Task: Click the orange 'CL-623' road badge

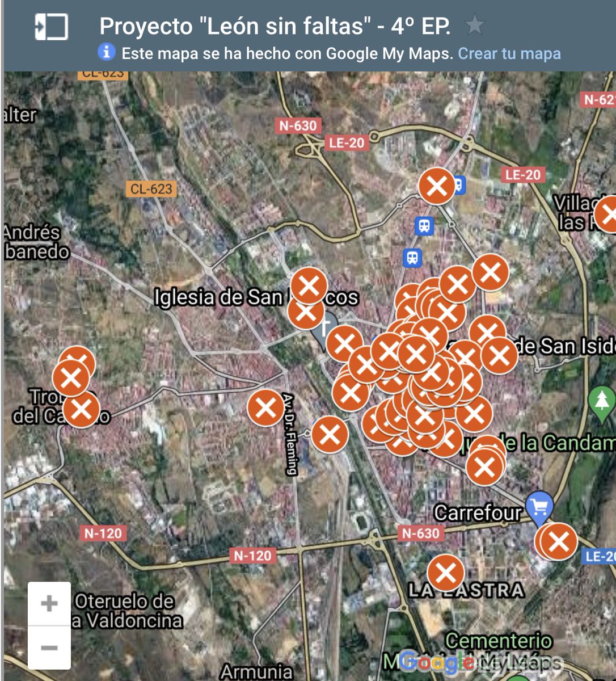Action: [151, 189]
